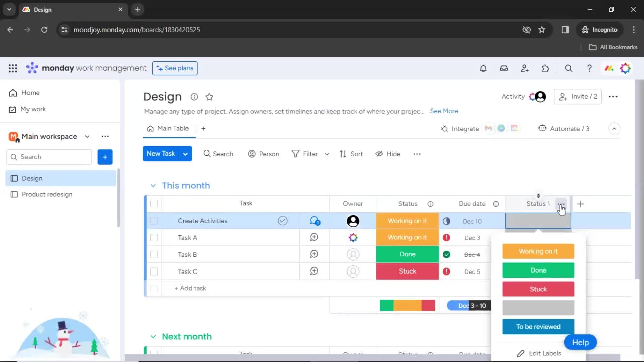Toggle the checkbox for Create Activities row
644x362 pixels.
[x=154, y=221]
